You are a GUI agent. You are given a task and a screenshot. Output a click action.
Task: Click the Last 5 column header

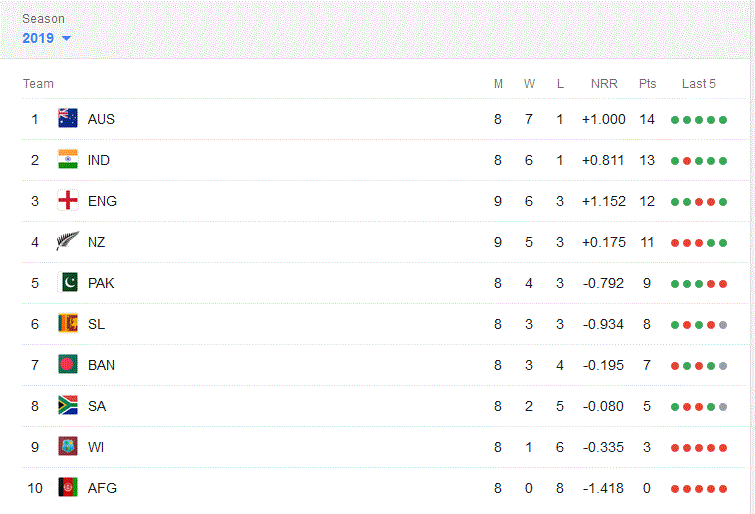699,84
